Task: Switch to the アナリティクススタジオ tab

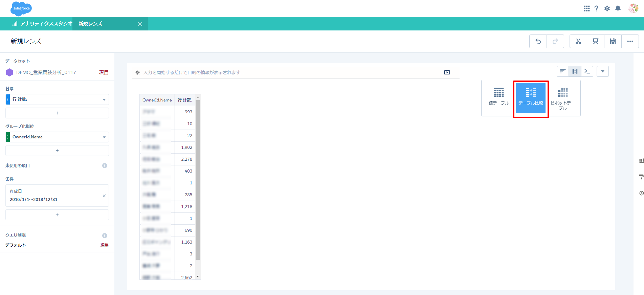Action: tap(42, 24)
